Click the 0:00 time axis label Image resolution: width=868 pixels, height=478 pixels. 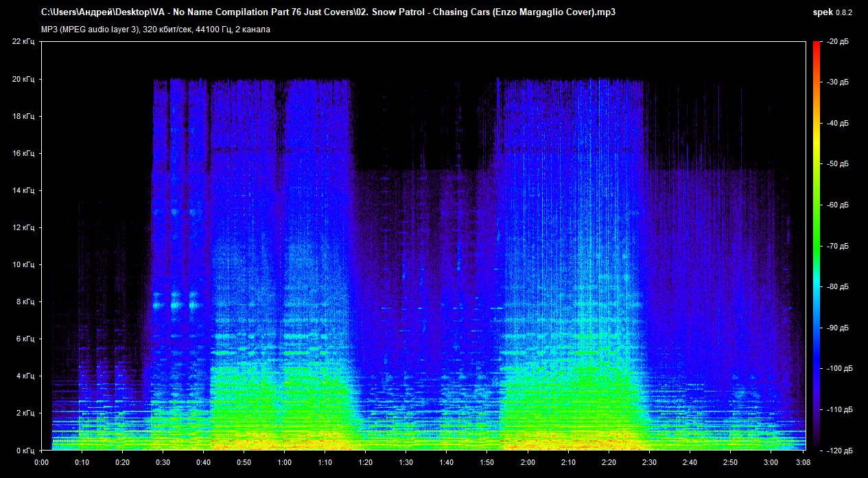[x=42, y=463]
